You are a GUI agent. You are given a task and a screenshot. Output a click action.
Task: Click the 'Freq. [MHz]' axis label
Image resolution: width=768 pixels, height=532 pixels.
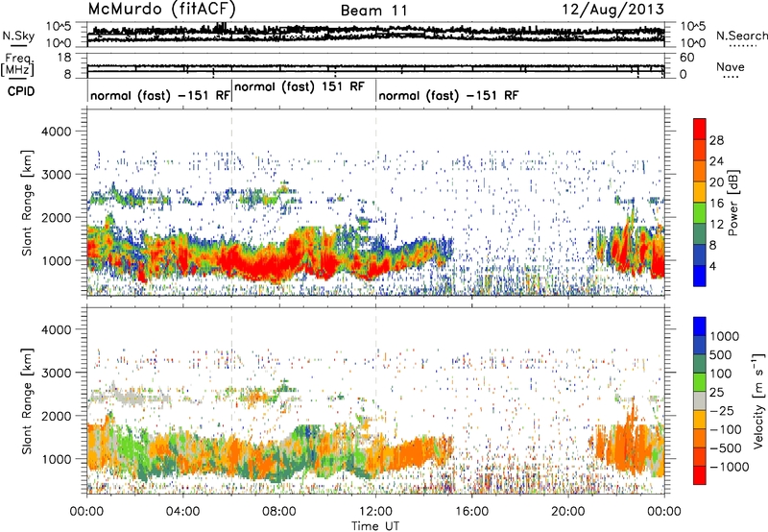(17, 65)
